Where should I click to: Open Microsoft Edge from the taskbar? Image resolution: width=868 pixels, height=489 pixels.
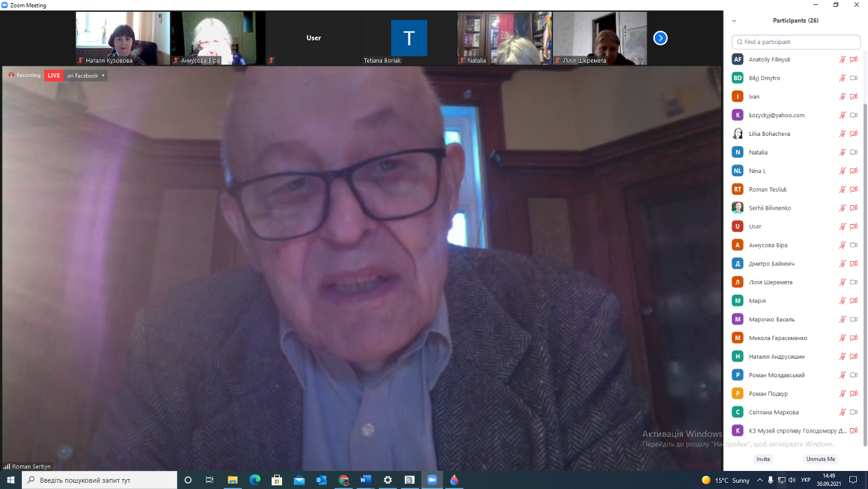[x=255, y=480]
